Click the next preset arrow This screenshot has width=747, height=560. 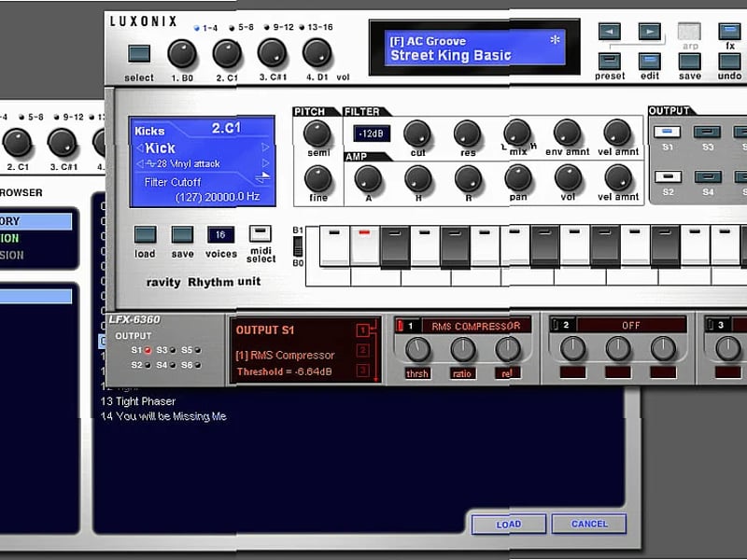click(651, 31)
